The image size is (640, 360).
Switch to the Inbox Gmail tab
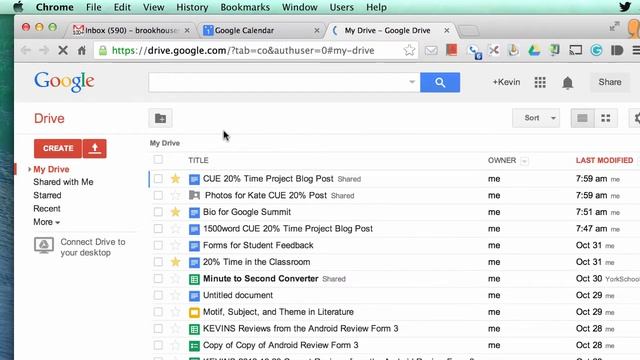tap(130, 30)
